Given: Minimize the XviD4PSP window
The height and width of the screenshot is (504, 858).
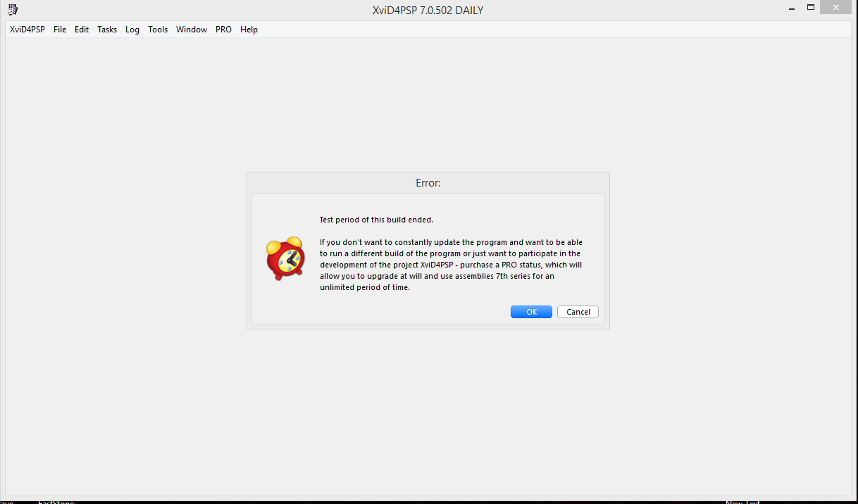Looking at the screenshot, I should coord(792,8).
